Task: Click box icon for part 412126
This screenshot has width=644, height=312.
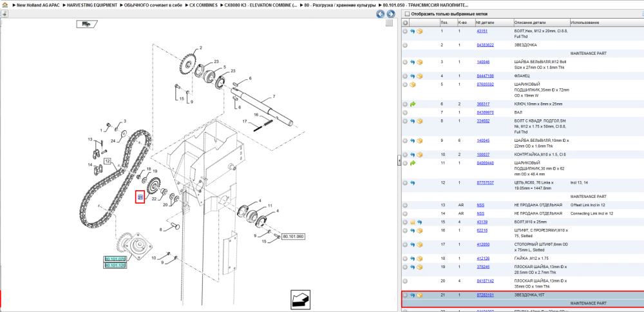Action: [x=420, y=259]
